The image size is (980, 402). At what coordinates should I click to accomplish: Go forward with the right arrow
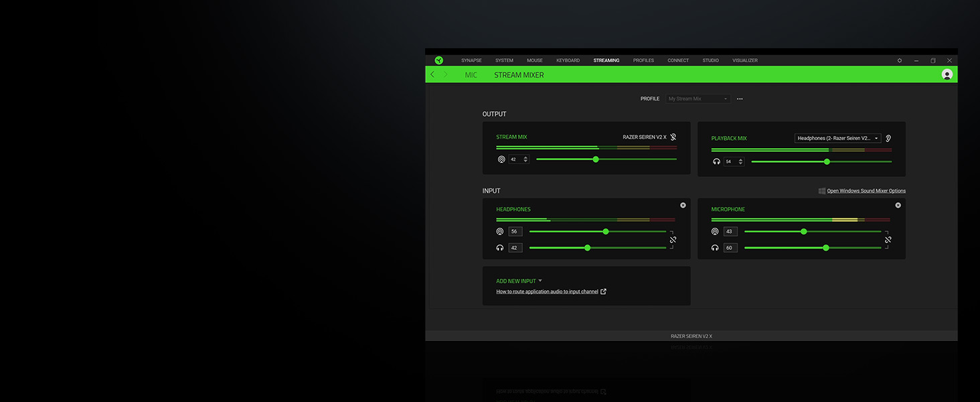[x=446, y=74]
